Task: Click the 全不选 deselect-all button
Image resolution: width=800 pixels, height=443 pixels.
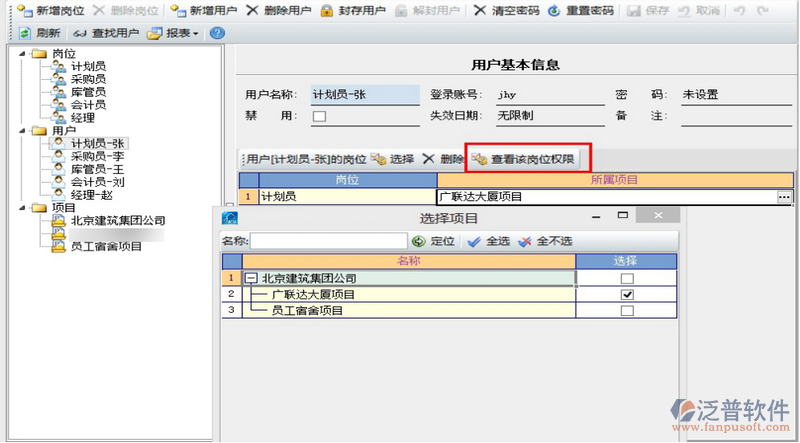Action: coord(545,241)
